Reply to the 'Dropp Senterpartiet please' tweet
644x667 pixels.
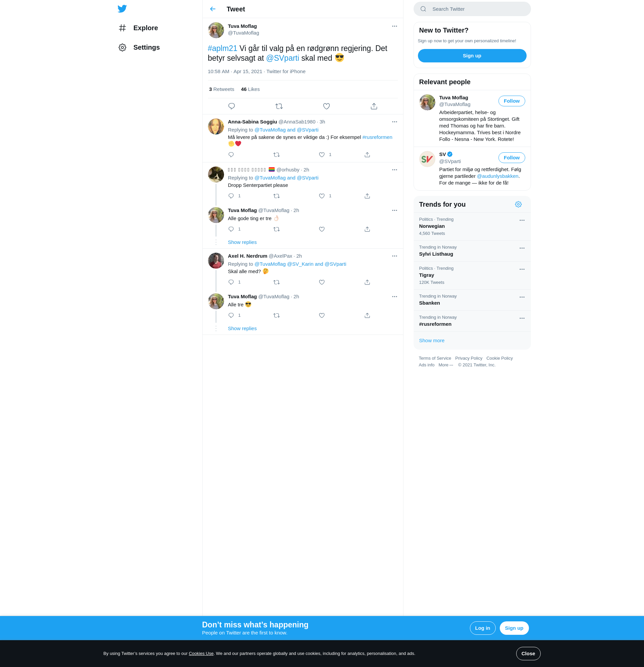[231, 196]
